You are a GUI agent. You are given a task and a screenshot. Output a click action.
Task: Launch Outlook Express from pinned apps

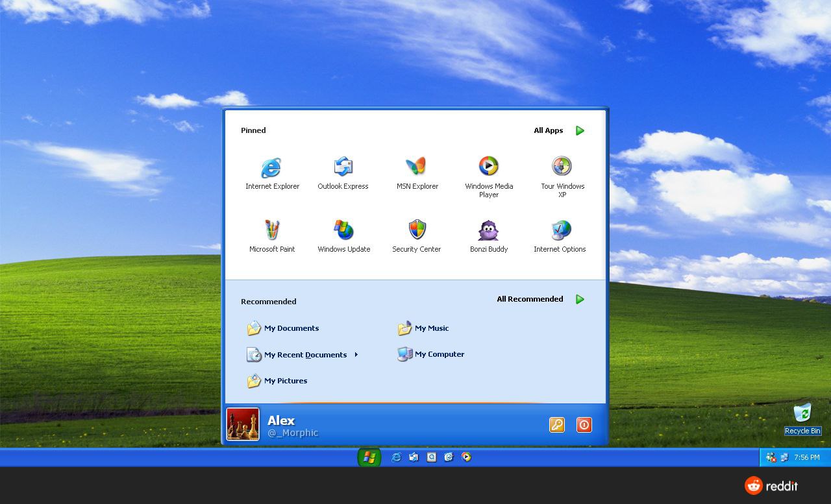click(343, 174)
